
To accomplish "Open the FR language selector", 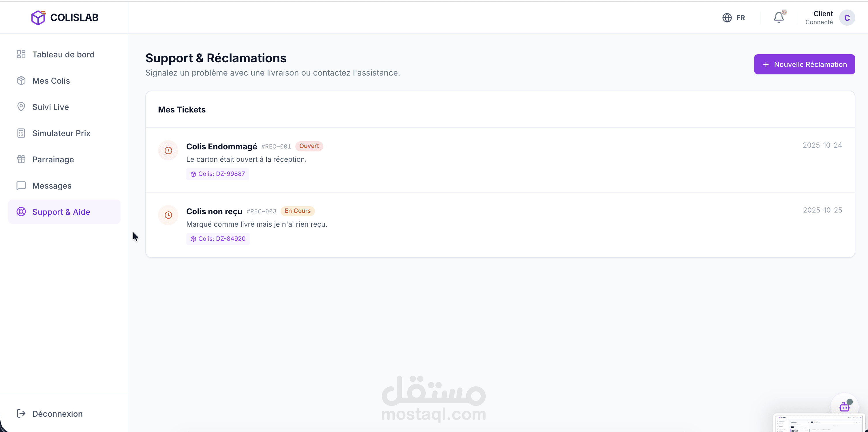I will pyautogui.click(x=740, y=18).
